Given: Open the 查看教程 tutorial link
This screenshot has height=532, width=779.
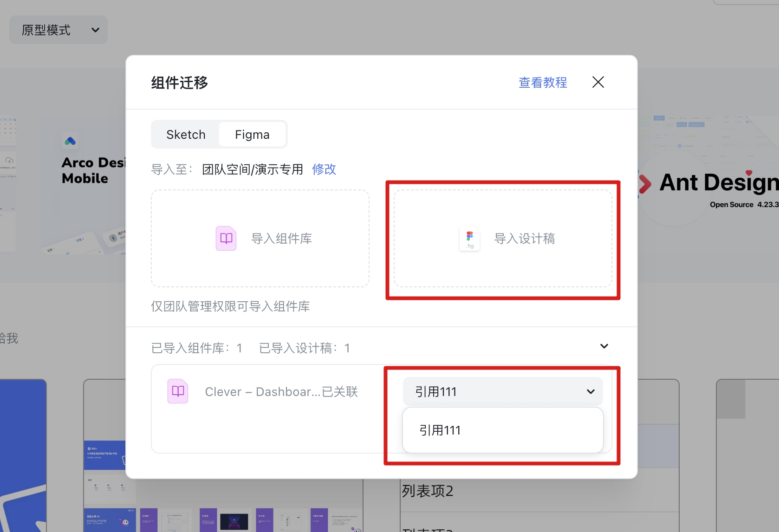Looking at the screenshot, I should [x=543, y=82].
